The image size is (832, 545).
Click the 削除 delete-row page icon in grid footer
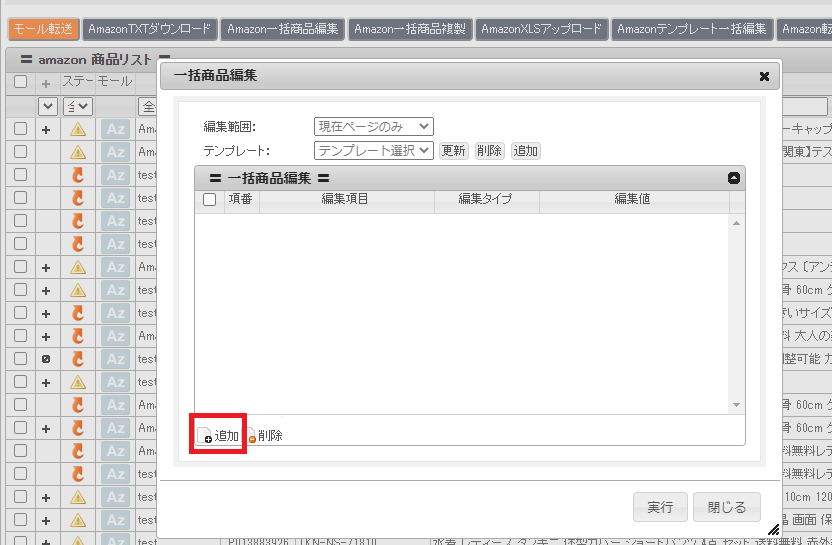tap(251, 436)
